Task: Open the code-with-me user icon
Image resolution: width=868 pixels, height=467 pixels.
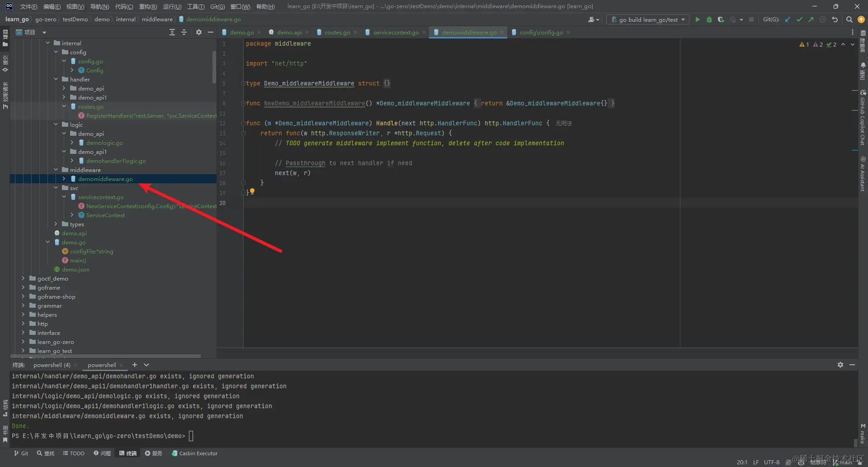Action: click(x=593, y=19)
